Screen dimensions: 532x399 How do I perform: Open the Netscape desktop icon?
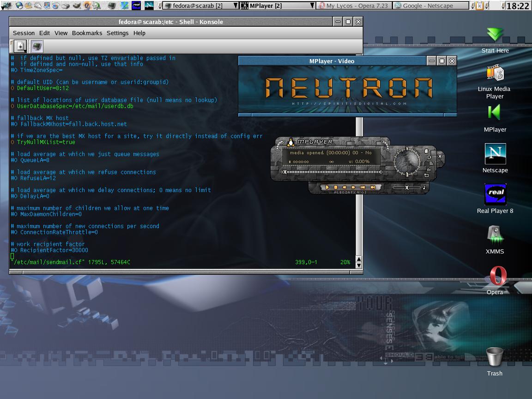pyautogui.click(x=495, y=154)
